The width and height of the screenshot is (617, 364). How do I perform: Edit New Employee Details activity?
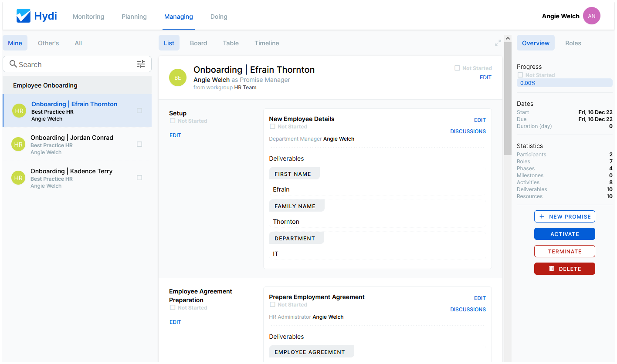click(480, 120)
